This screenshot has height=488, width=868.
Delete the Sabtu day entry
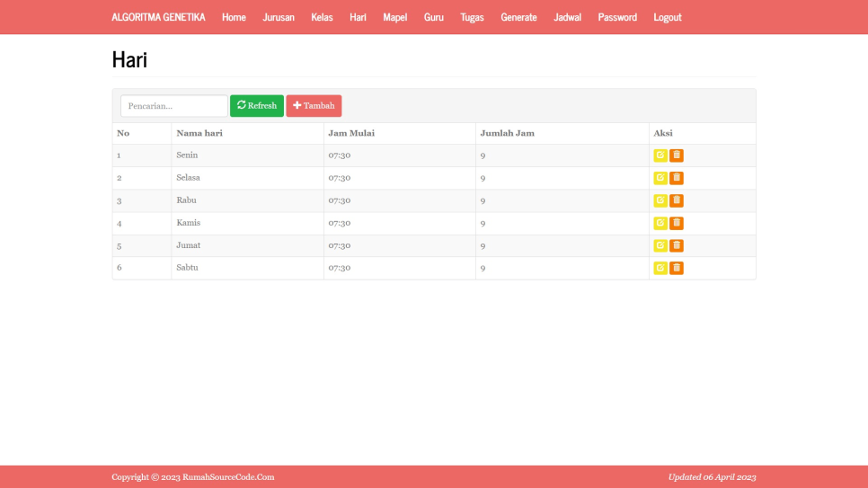pos(677,268)
